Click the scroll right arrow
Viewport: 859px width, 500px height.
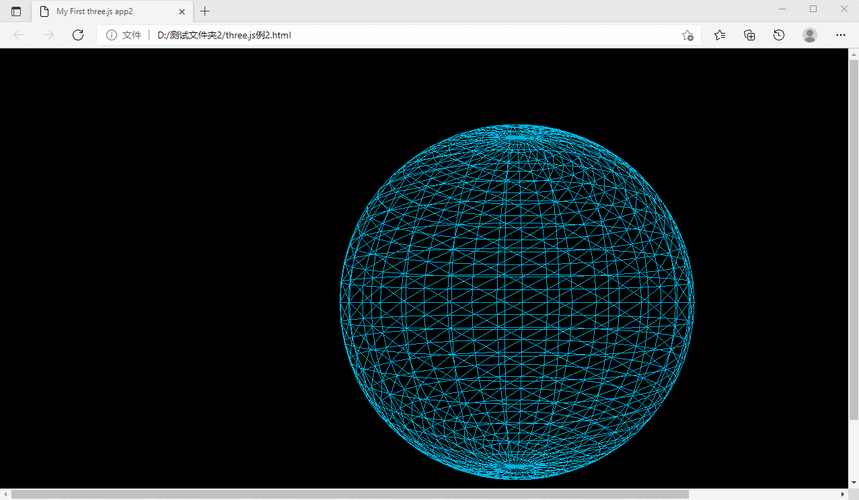[843, 495]
